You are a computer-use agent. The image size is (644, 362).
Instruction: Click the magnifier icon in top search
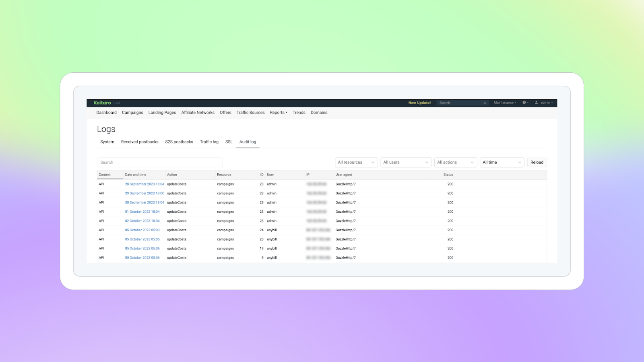[485, 103]
